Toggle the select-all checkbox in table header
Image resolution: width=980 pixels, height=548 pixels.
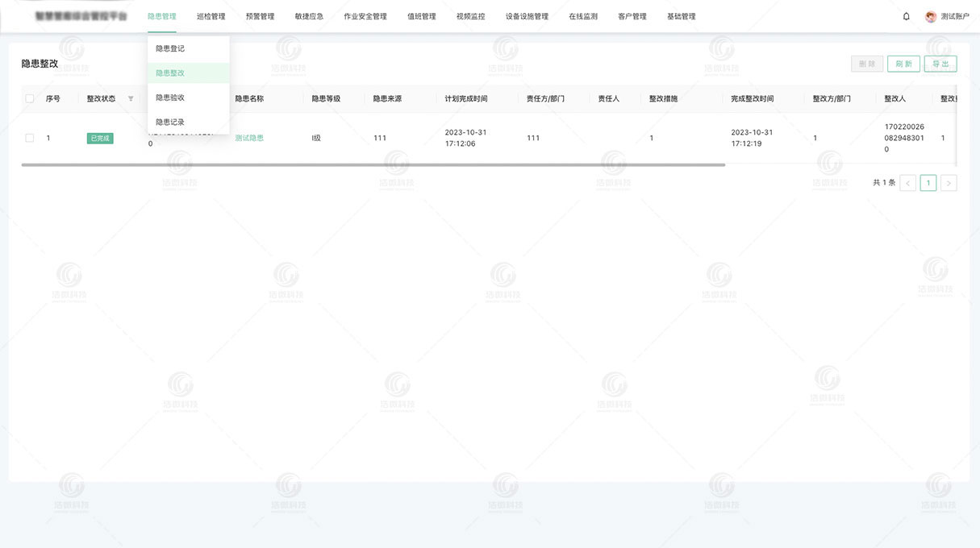click(29, 98)
